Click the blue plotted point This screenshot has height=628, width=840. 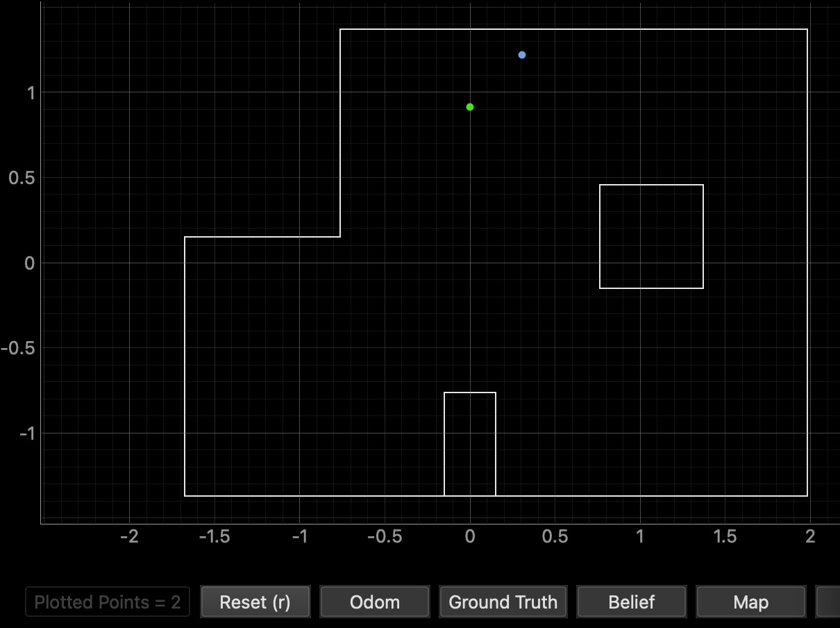(522, 55)
